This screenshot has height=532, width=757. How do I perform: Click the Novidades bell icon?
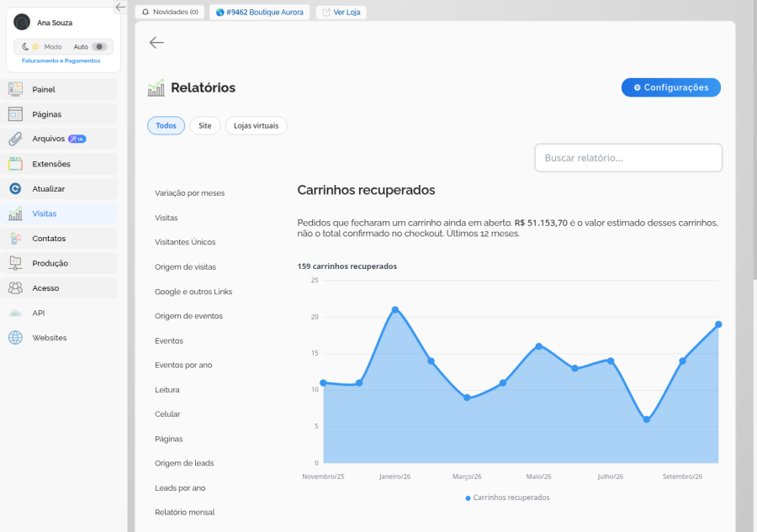tap(146, 12)
